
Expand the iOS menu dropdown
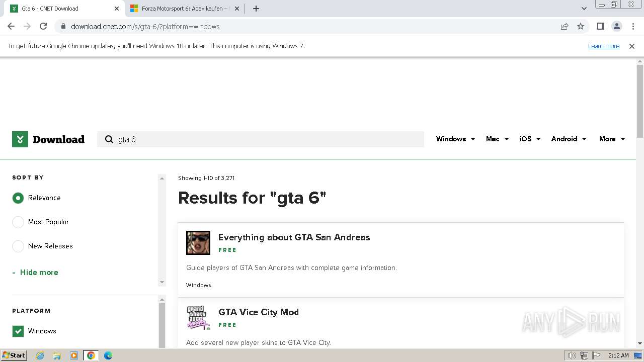(x=530, y=139)
